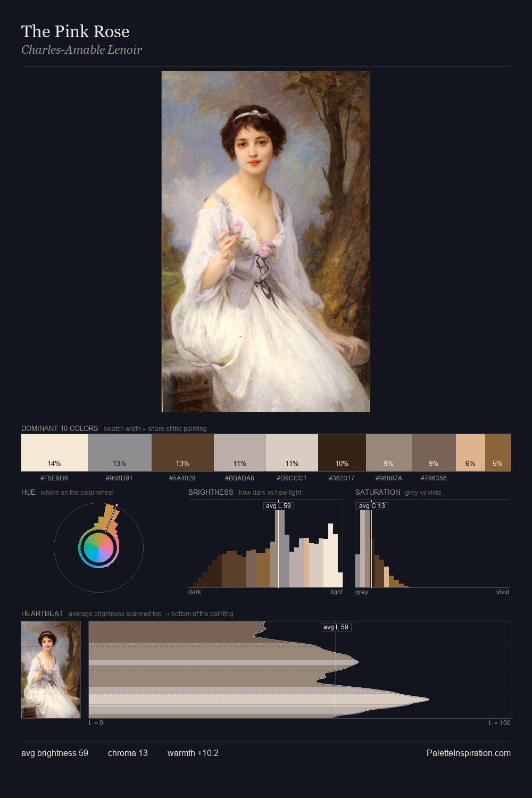
Task: Click 'where on the color wheel' caption
Action: pos(77,493)
